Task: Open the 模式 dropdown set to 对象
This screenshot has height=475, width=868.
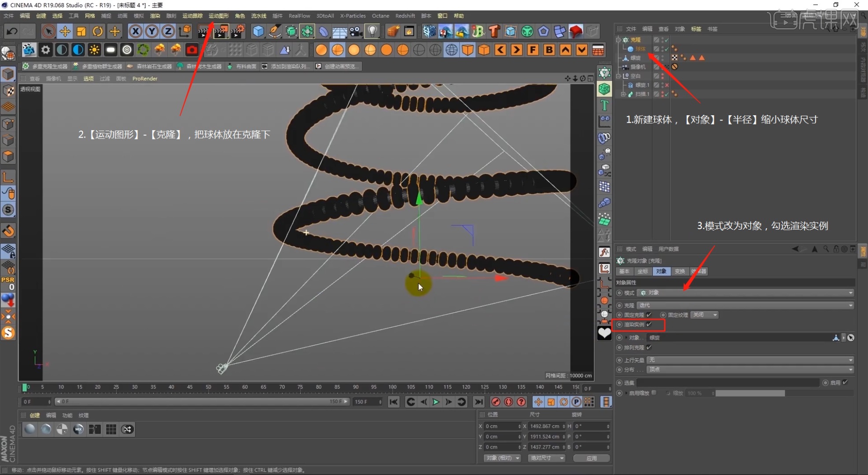Action: (x=746, y=292)
